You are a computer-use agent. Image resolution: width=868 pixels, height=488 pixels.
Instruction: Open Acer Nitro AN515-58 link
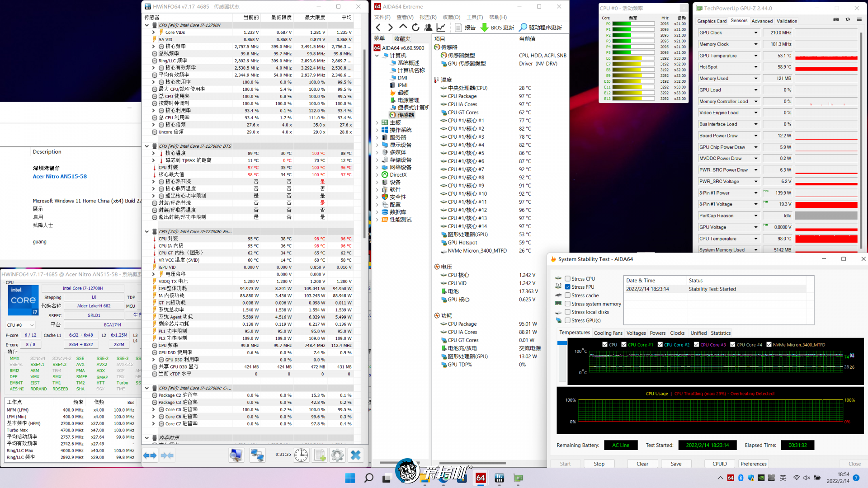pos(60,177)
